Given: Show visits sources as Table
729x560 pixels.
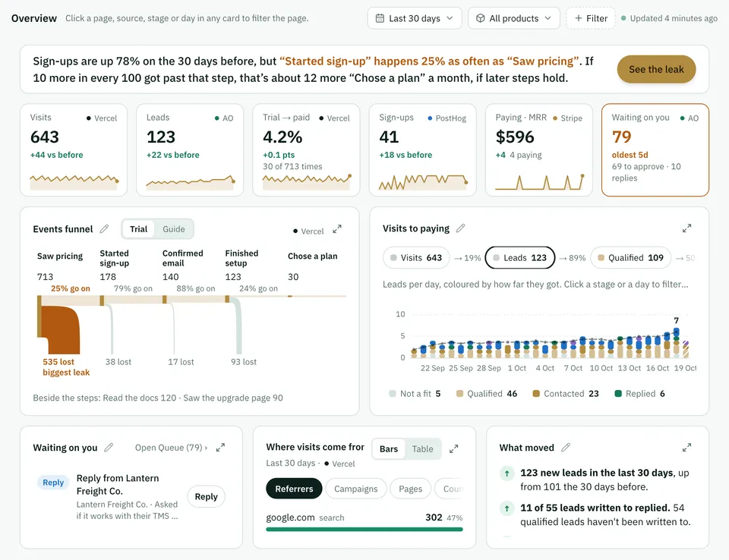Looking at the screenshot, I should click(x=423, y=449).
